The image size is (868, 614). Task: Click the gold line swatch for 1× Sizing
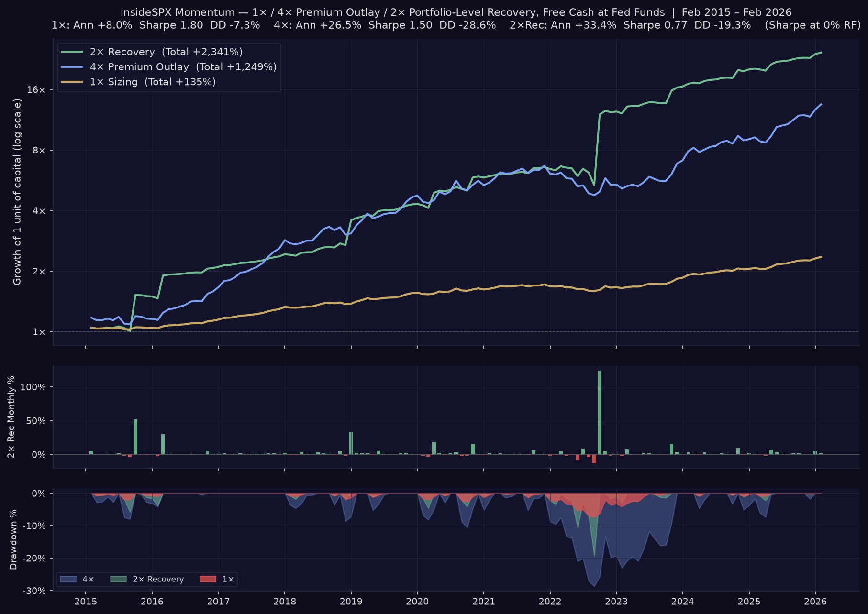[x=72, y=82]
